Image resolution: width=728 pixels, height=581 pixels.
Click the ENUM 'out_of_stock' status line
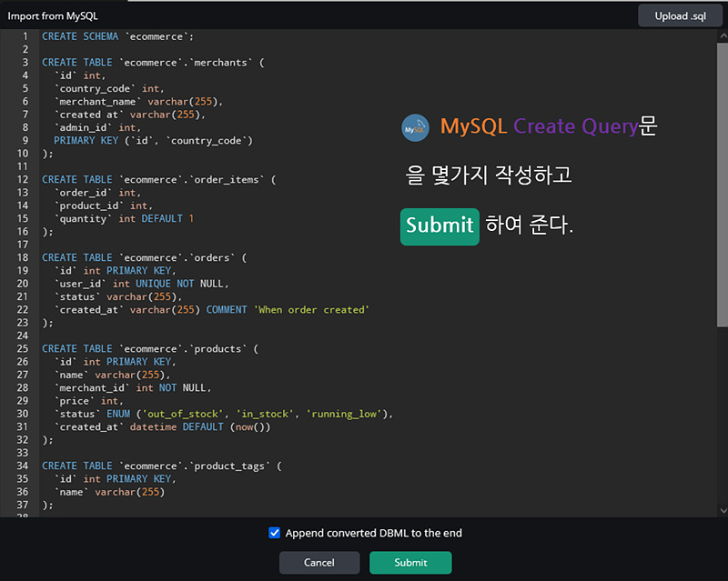tap(223, 413)
